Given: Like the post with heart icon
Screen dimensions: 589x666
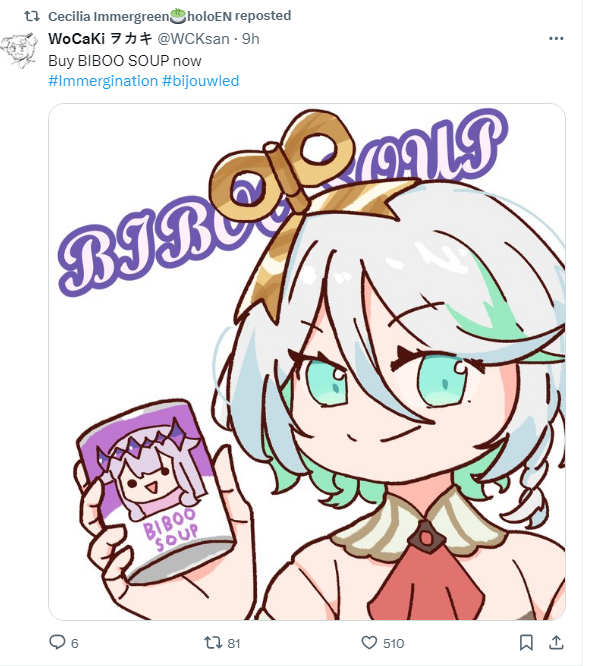Looking at the screenshot, I should (x=369, y=643).
